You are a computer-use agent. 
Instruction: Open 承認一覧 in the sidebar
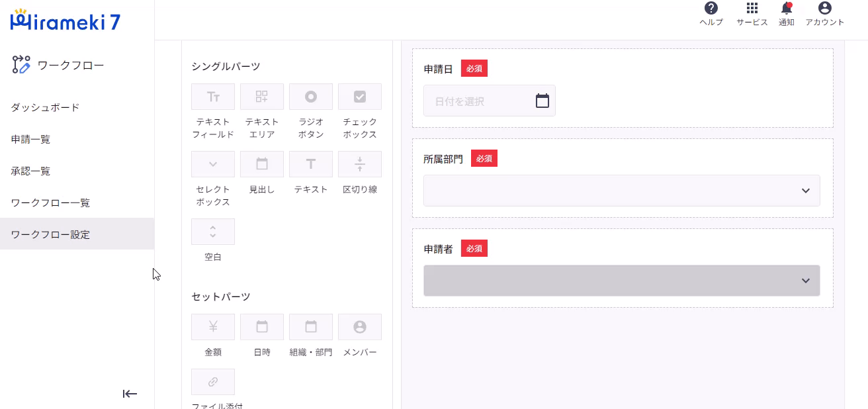click(x=77, y=171)
